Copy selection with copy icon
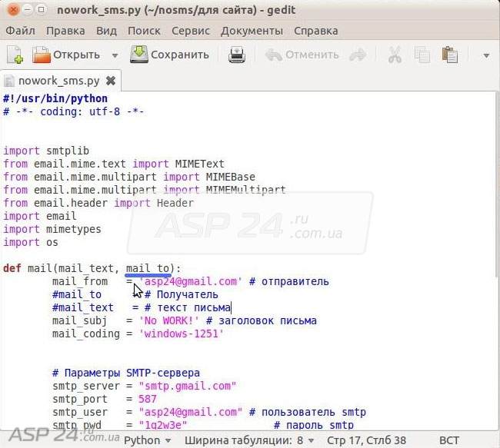 [x=422, y=55]
